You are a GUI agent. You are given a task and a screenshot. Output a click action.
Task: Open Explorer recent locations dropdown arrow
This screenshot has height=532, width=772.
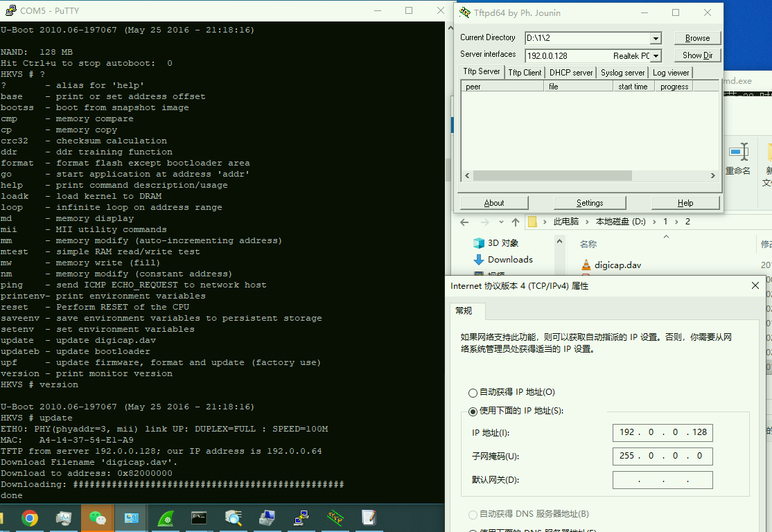point(500,222)
